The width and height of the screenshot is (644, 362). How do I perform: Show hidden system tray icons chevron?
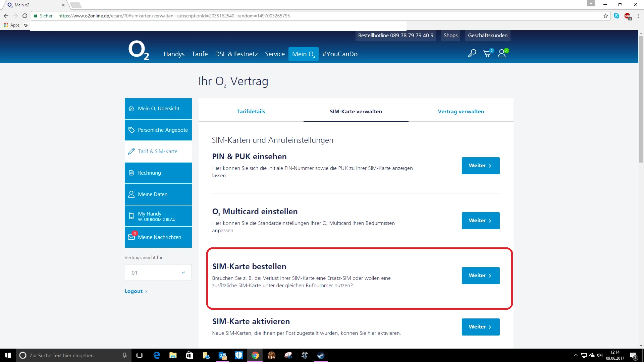tap(576, 355)
